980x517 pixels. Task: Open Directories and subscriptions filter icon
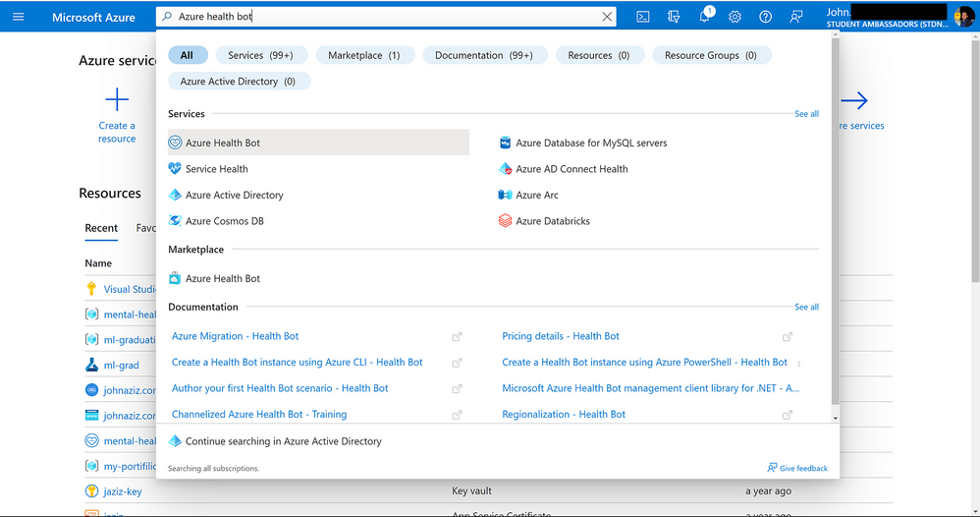pyautogui.click(x=673, y=17)
